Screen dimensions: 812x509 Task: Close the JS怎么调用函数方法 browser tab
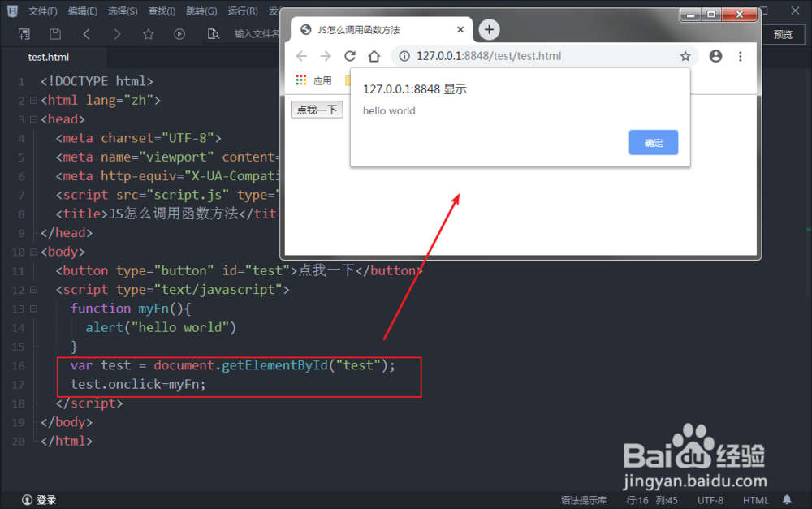(460, 29)
